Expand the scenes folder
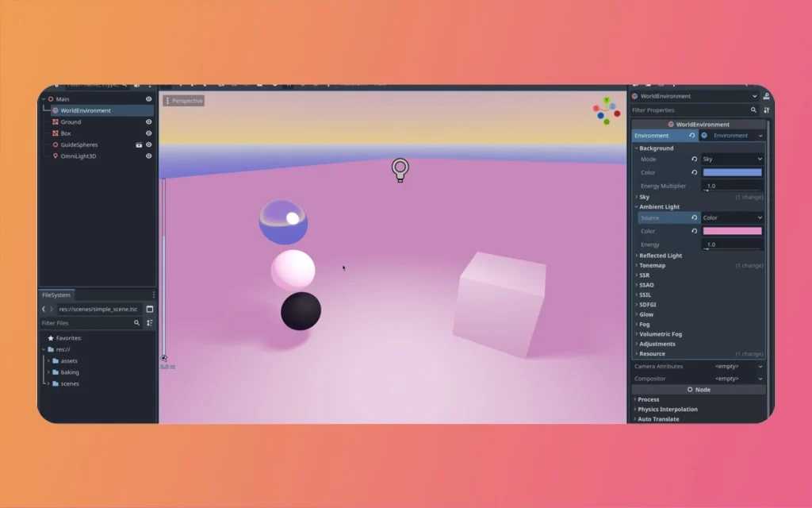Image resolution: width=812 pixels, height=508 pixels. (48, 383)
